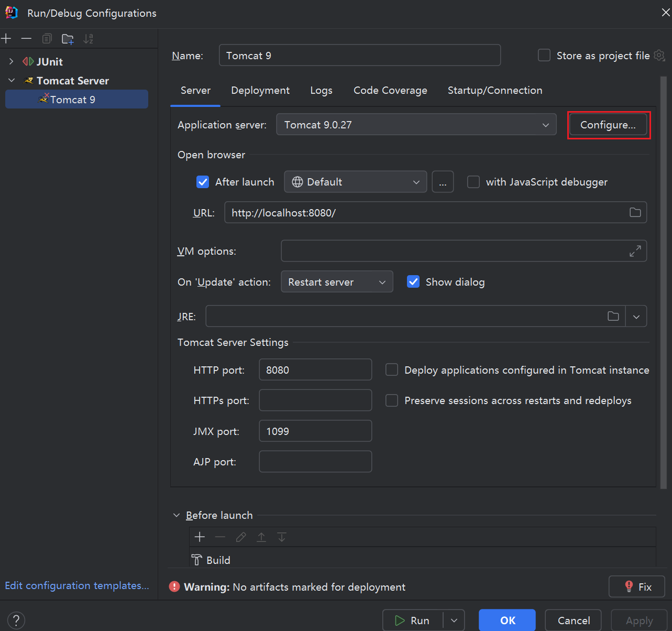Check Preserve sessions across restarts and redeploys
Viewport: 672px width, 631px height.
[x=392, y=400]
